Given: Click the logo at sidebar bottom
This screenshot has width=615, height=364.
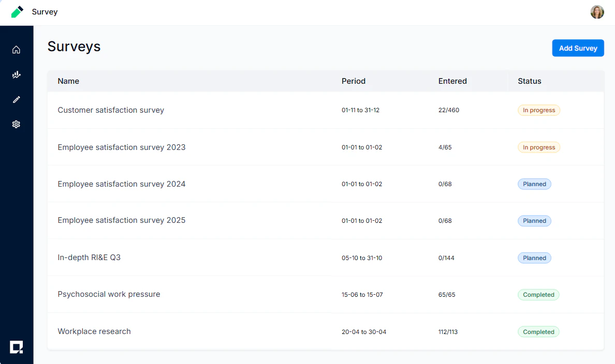Looking at the screenshot, I should pos(17,347).
